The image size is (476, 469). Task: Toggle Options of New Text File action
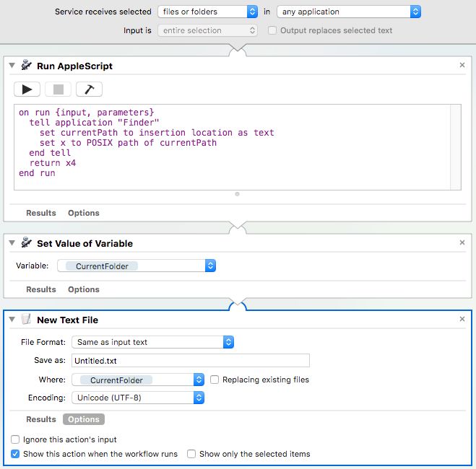tap(84, 419)
